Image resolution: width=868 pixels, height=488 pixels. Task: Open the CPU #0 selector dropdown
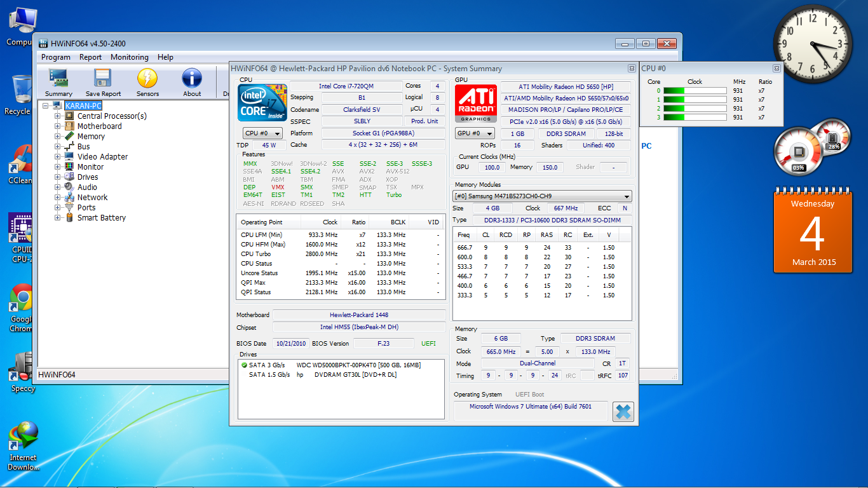click(262, 133)
